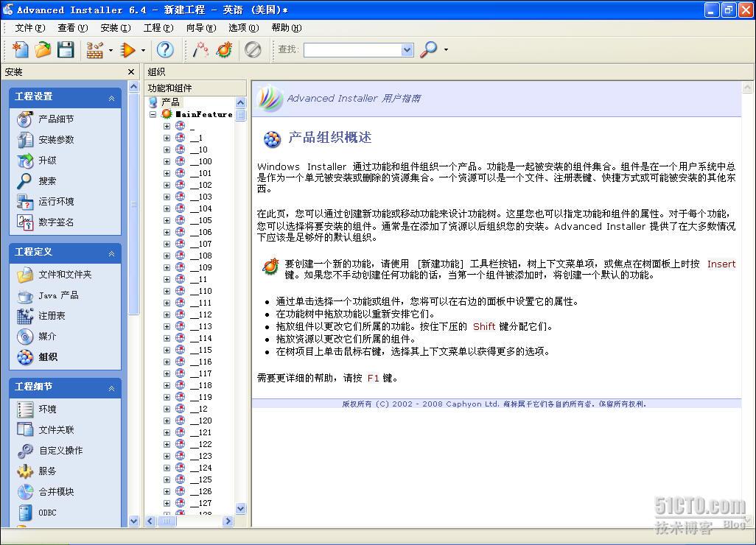
Task: Open 环境 in the sidebar
Action: click(47, 409)
